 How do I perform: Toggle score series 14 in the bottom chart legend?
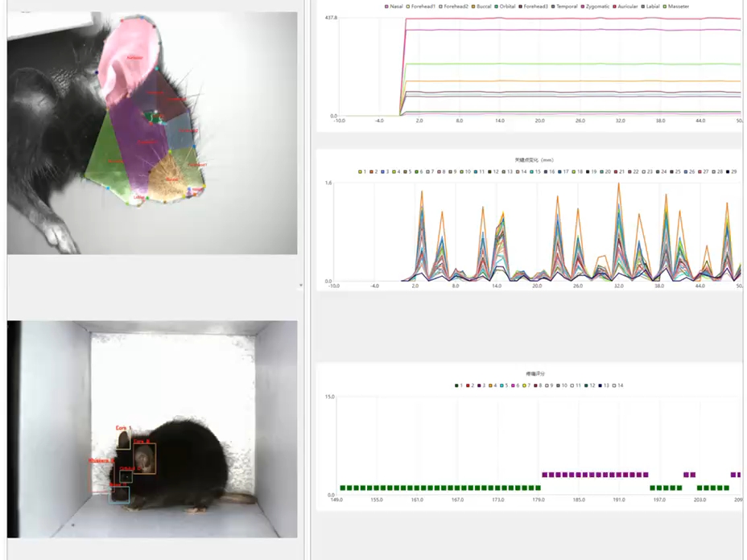click(618, 385)
